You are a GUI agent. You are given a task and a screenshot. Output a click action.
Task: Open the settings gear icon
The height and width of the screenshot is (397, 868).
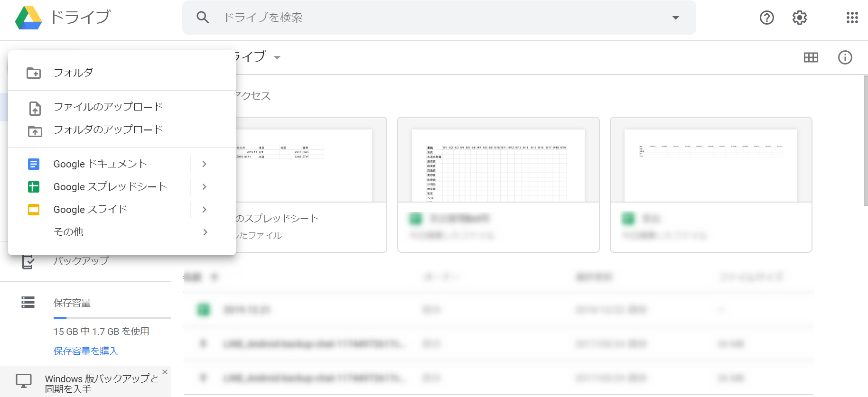(x=800, y=18)
